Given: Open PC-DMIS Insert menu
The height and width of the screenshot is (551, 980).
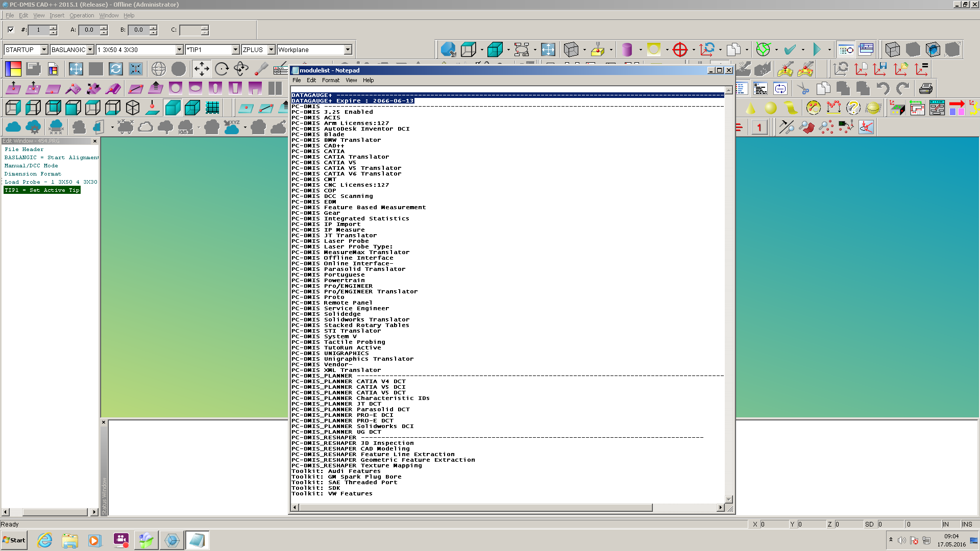Looking at the screenshot, I should pyautogui.click(x=57, y=15).
